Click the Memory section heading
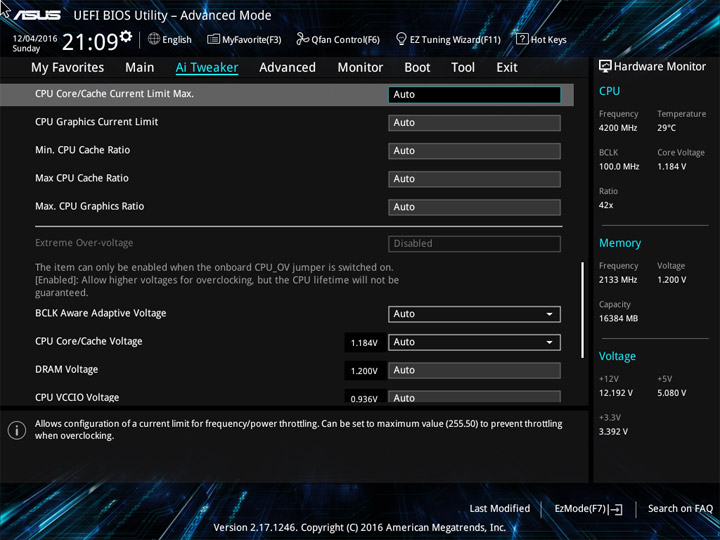 click(x=620, y=243)
